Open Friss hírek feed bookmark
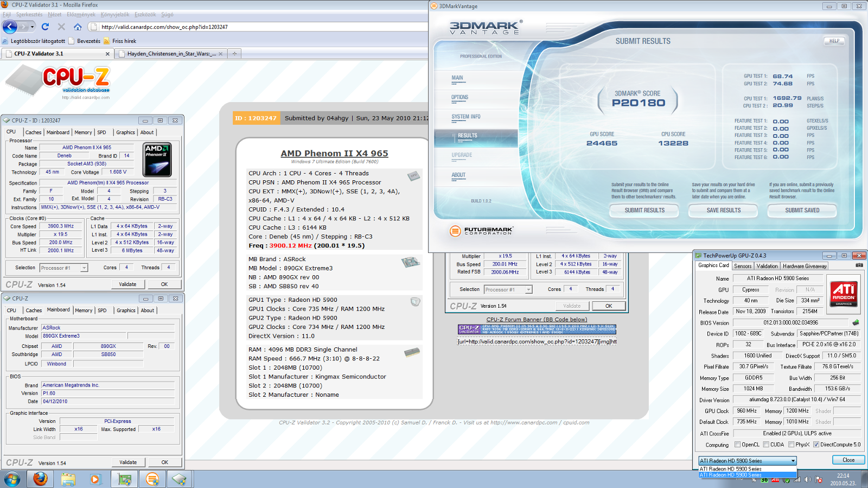This screenshot has height=488, width=868. pyautogui.click(x=120, y=41)
